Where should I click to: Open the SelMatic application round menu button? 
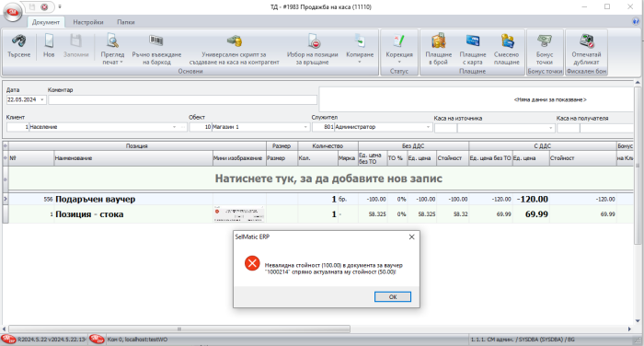13,12
